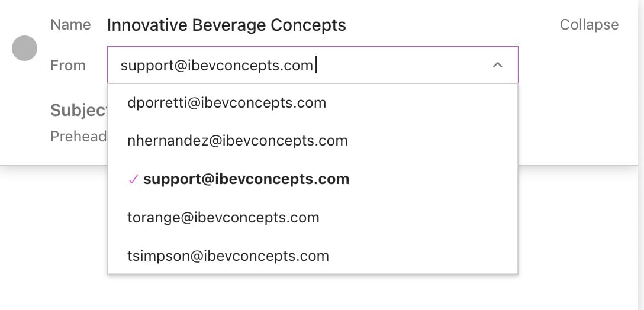Place cursor after '.com' in From field

point(314,65)
